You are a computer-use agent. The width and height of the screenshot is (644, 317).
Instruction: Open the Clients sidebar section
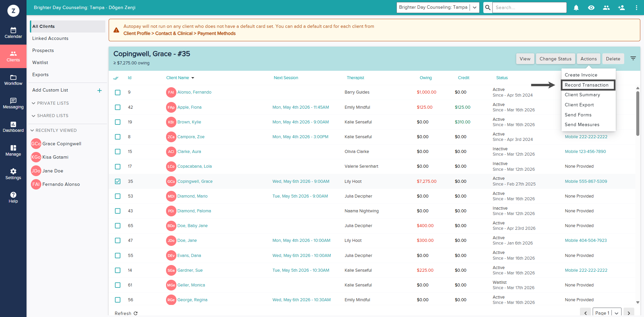13,56
